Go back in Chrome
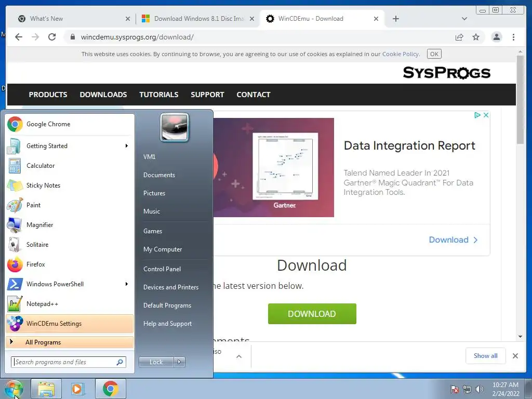 coord(19,37)
